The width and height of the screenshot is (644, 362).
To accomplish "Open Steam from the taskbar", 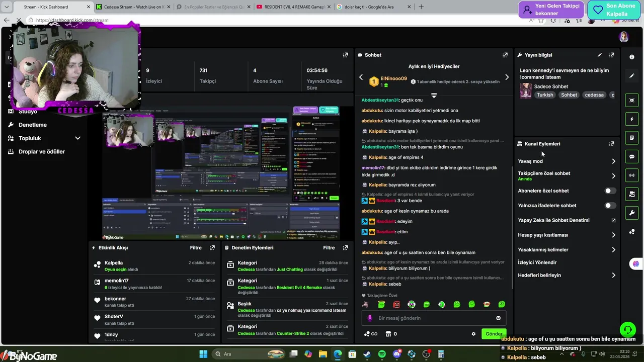I will 367,354.
